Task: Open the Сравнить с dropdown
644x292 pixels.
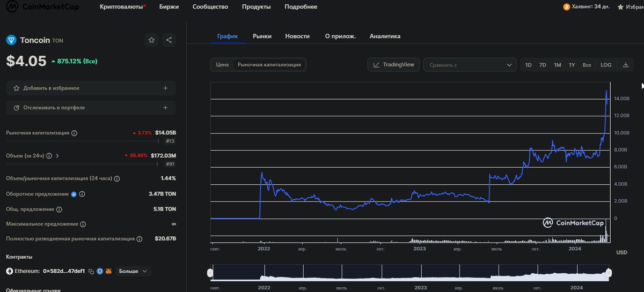Action: coord(470,65)
